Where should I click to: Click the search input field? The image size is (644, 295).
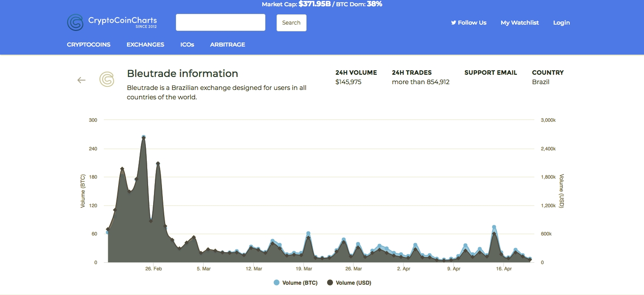tap(221, 22)
